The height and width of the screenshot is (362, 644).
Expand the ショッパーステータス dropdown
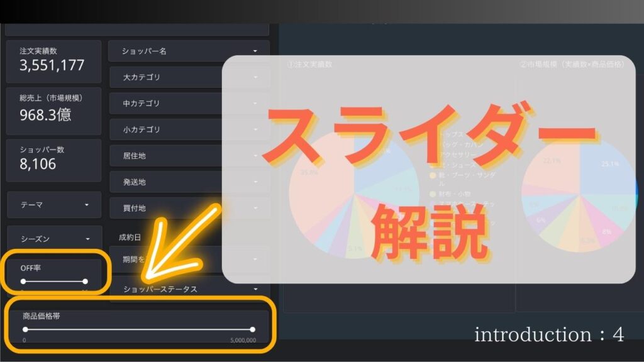click(189, 289)
